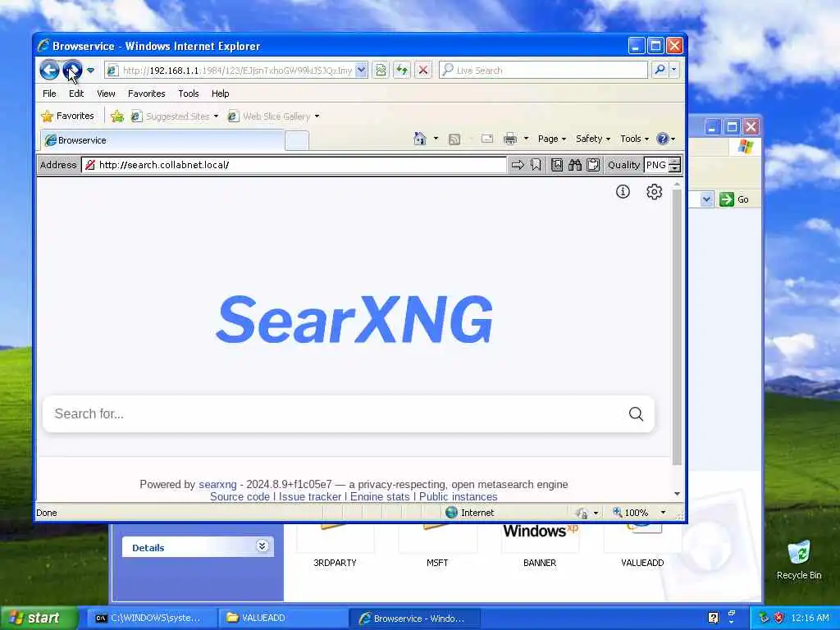Follow the 'searxng' link in footer
Image resolution: width=840 pixels, height=630 pixels.
coord(217,484)
